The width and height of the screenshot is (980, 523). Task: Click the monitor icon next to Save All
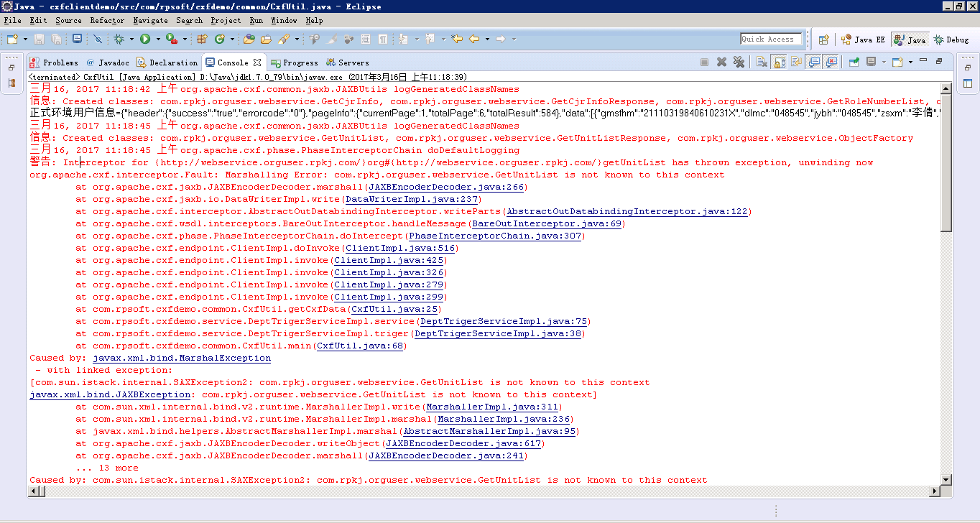click(77, 39)
